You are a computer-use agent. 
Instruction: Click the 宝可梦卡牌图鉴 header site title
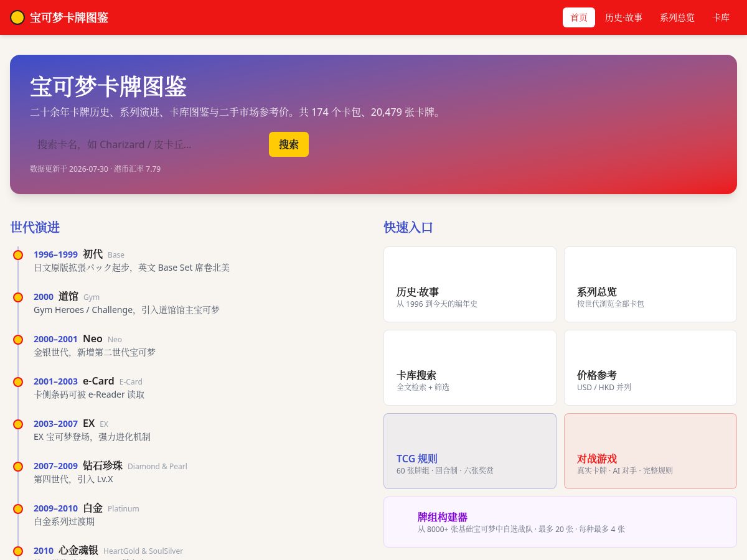tap(69, 17)
